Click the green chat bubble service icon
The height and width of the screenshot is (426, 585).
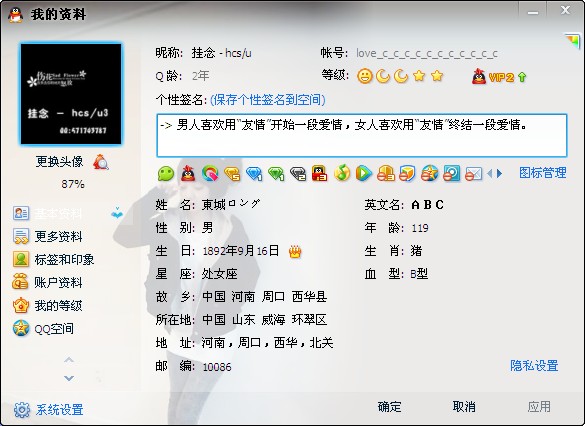166,173
